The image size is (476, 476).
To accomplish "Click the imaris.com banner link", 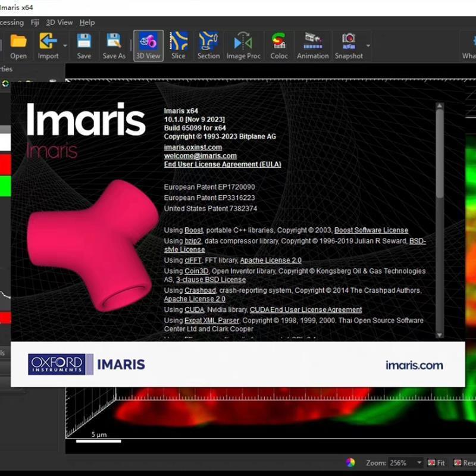I will [414, 365].
